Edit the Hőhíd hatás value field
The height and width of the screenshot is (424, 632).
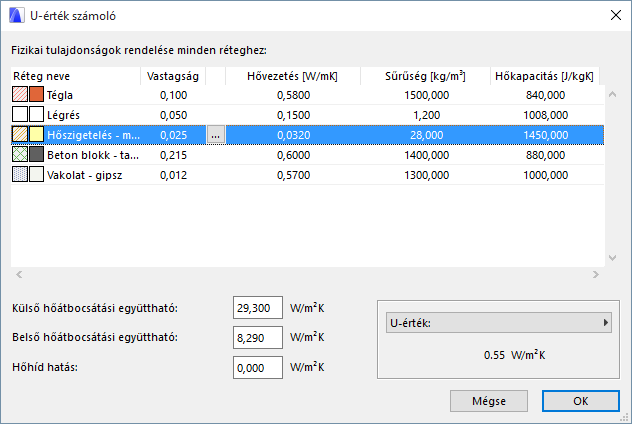pyautogui.click(x=258, y=368)
